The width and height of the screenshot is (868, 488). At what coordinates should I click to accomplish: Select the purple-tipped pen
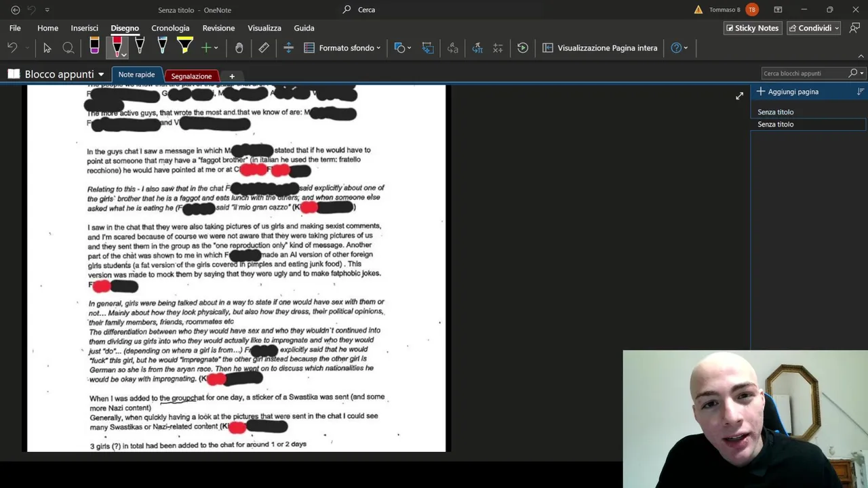pyautogui.click(x=94, y=47)
